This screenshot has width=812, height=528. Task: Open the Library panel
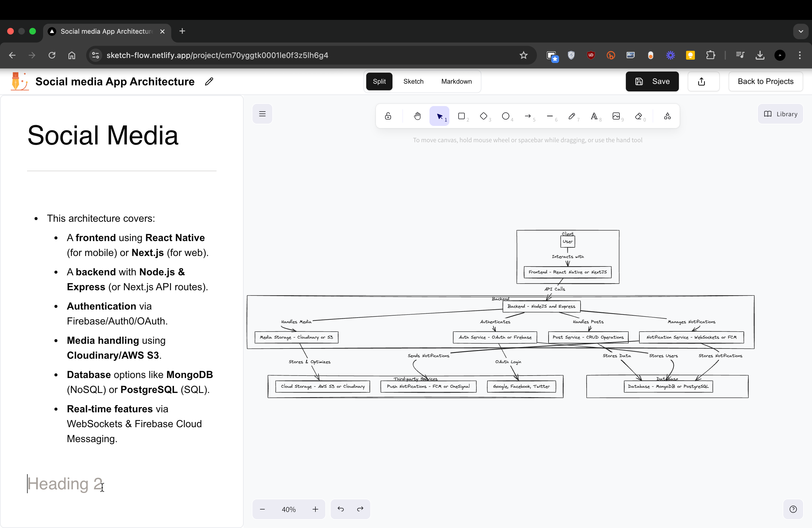coord(781,114)
